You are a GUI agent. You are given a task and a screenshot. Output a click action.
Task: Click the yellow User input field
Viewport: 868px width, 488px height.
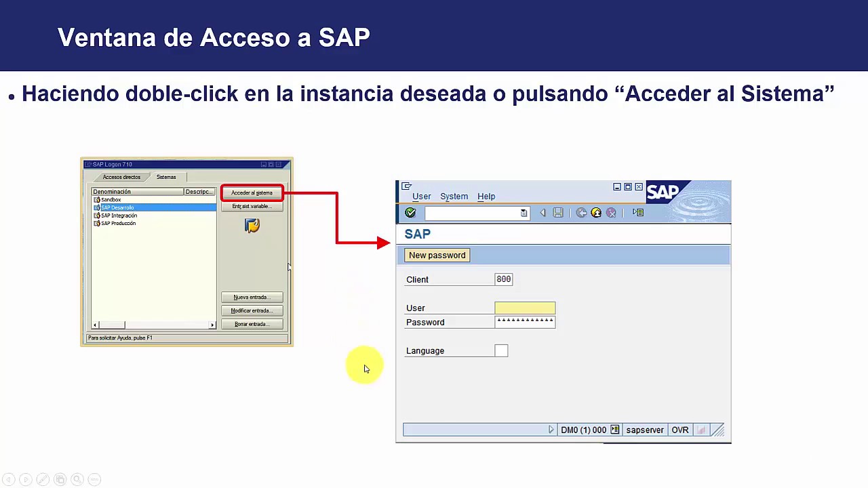(x=525, y=308)
